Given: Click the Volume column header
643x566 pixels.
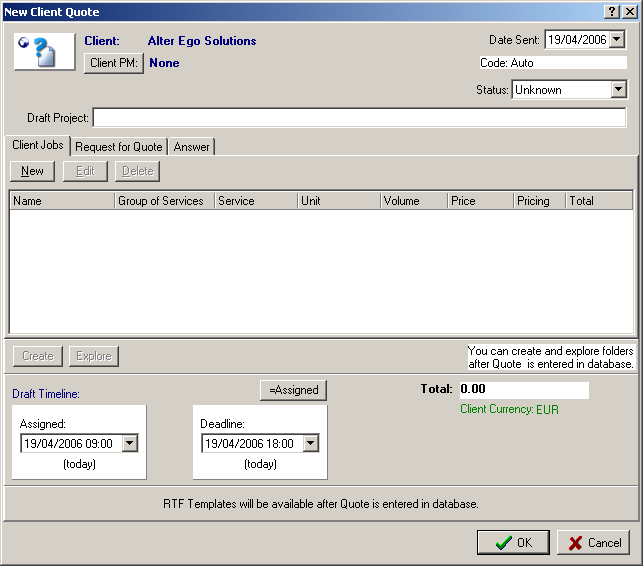Looking at the screenshot, I should click(414, 201).
